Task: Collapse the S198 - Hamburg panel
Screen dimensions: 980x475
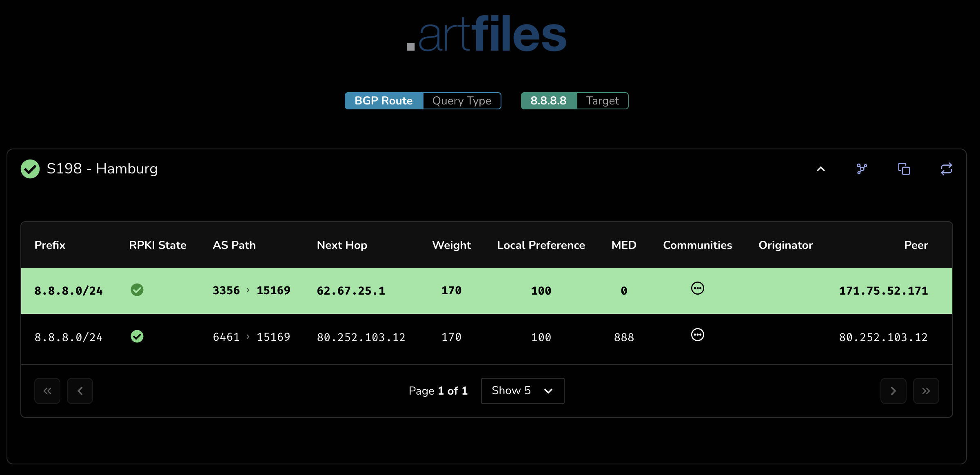Action: coord(820,169)
